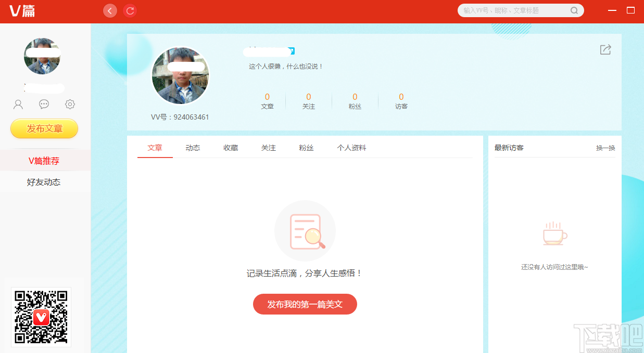This screenshot has height=353, width=644.
Task: Click the 访客 counter on the profile
Action: click(x=401, y=101)
